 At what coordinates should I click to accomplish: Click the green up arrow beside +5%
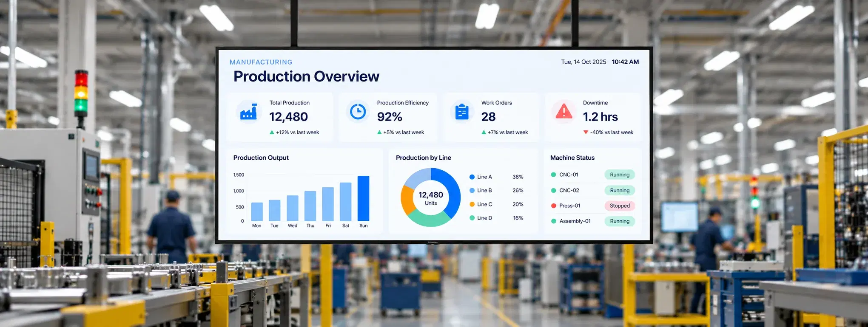[379, 132]
